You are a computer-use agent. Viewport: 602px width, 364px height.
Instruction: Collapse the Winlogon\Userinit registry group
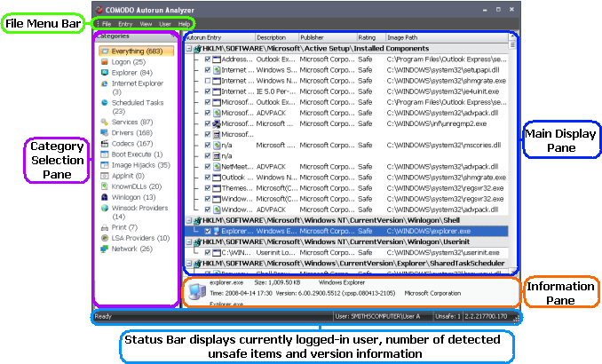[x=189, y=241]
